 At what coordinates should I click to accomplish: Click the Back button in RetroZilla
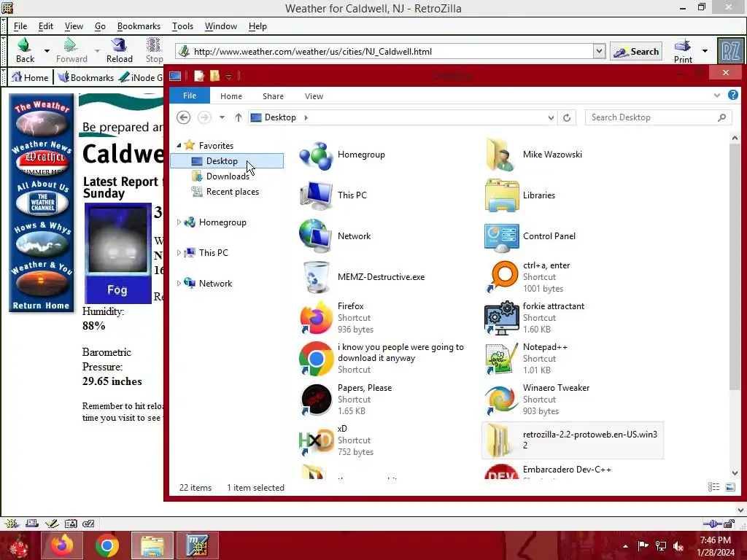[25, 50]
